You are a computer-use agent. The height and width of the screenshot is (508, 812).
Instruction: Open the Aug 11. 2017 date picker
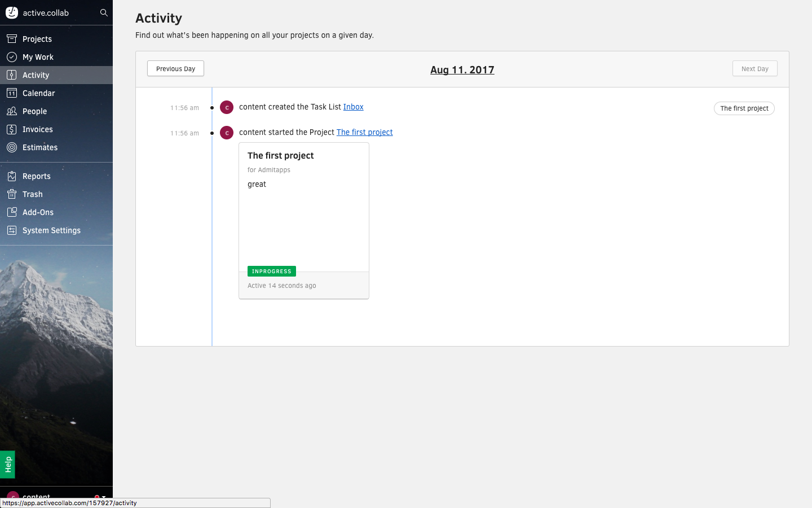(462, 69)
